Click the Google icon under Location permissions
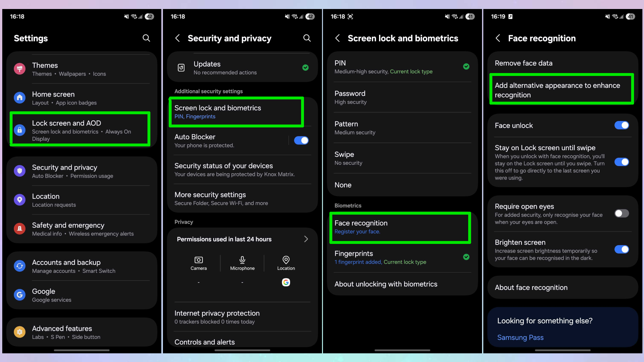The width and height of the screenshot is (644, 362). (x=286, y=282)
